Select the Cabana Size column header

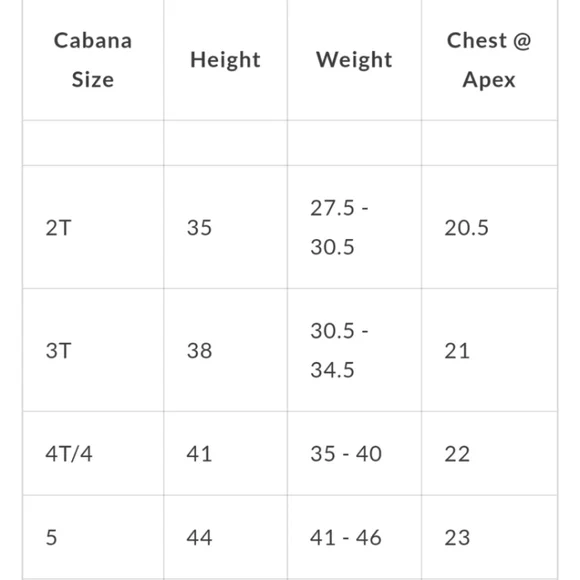(93, 60)
